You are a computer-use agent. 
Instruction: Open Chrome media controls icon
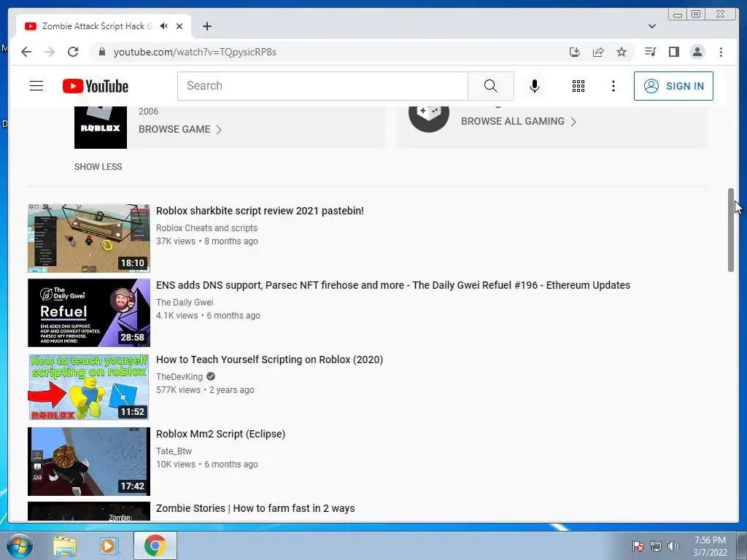click(650, 52)
